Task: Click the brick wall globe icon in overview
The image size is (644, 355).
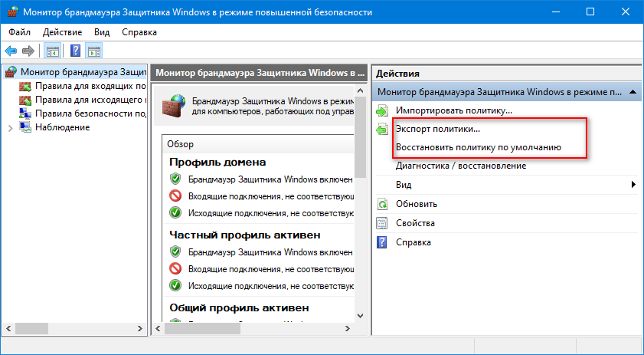Action: tap(174, 105)
